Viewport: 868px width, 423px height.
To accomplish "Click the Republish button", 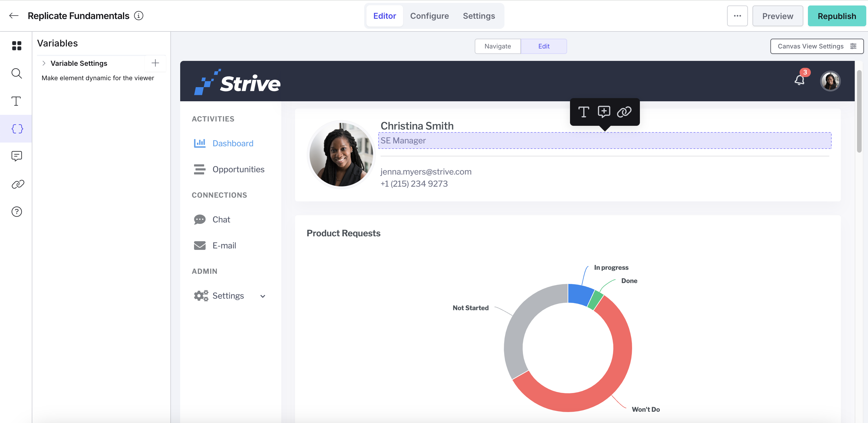I will pos(836,16).
